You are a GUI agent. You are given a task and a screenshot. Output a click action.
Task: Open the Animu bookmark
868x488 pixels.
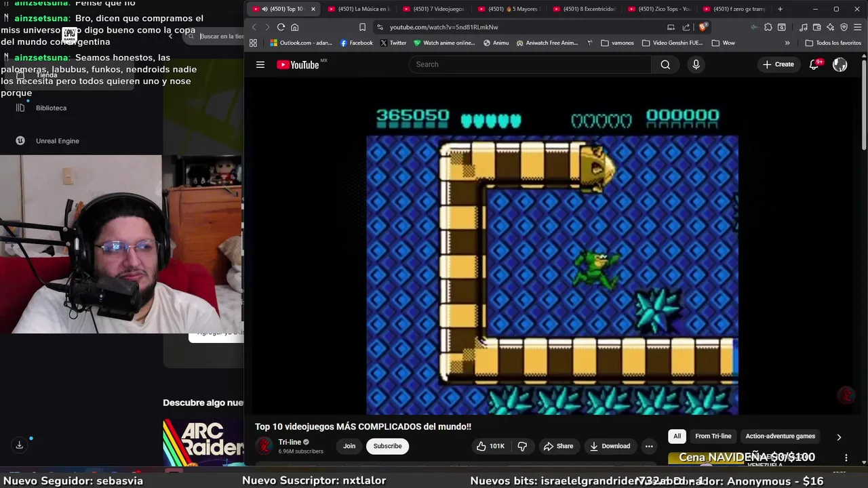pyautogui.click(x=496, y=43)
